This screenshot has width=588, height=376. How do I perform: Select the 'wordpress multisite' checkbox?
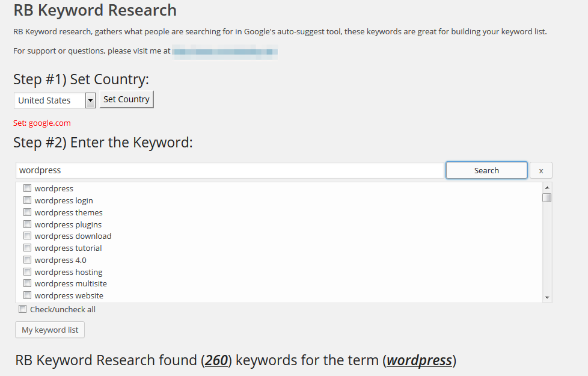tap(27, 283)
